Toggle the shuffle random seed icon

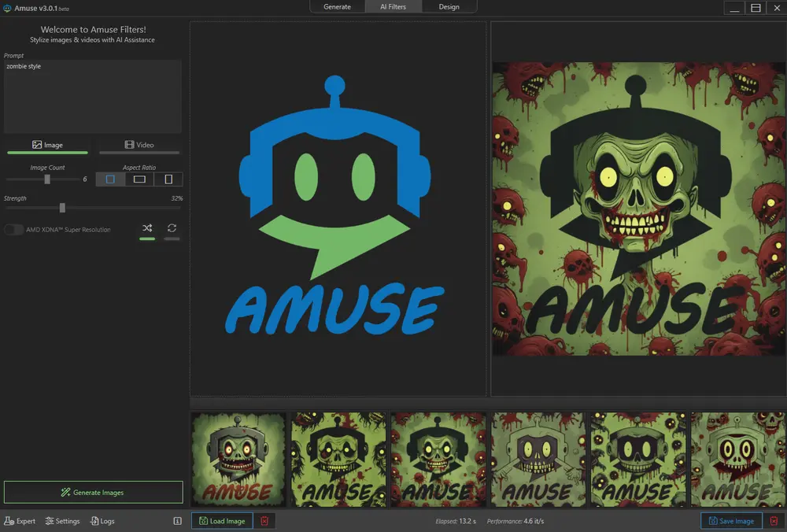pyautogui.click(x=147, y=229)
